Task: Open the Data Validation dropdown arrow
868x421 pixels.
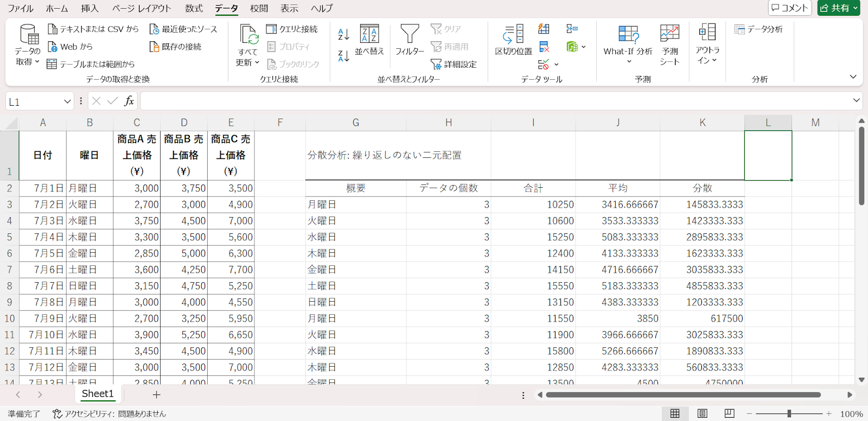Action: (x=557, y=65)
